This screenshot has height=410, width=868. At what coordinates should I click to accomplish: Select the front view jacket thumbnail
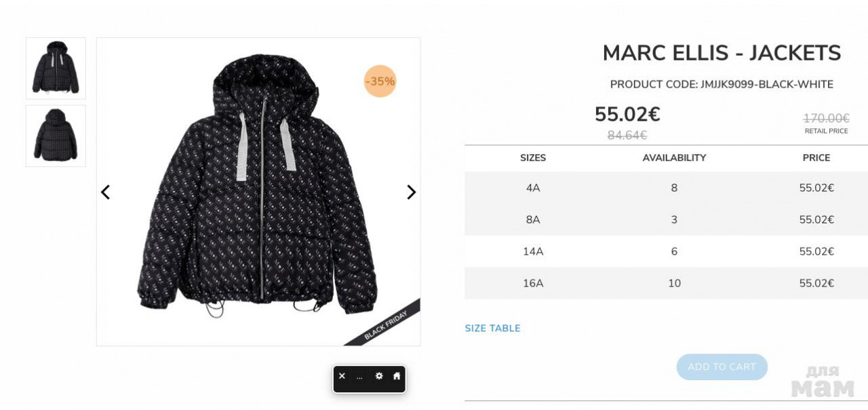[x=56, y=68]
